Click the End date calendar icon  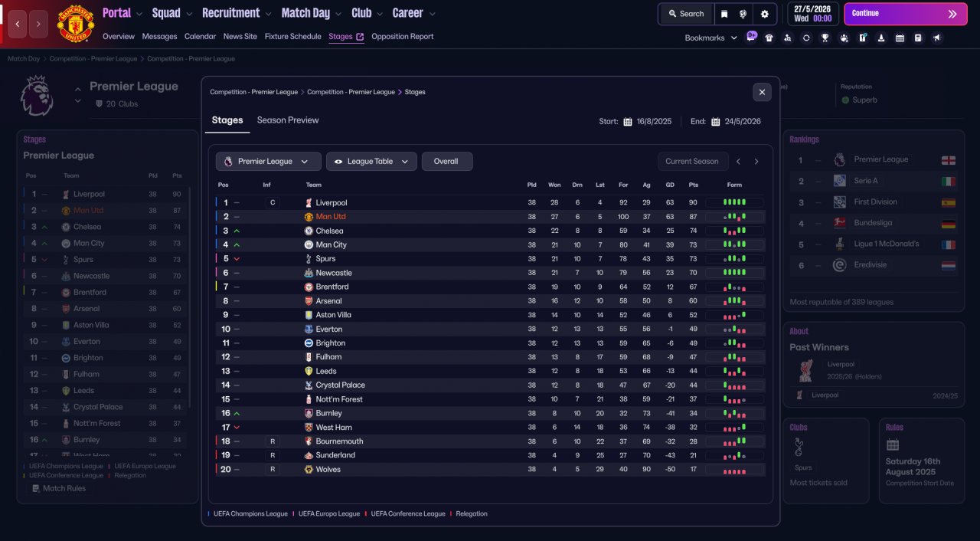(x=716, y=121)
